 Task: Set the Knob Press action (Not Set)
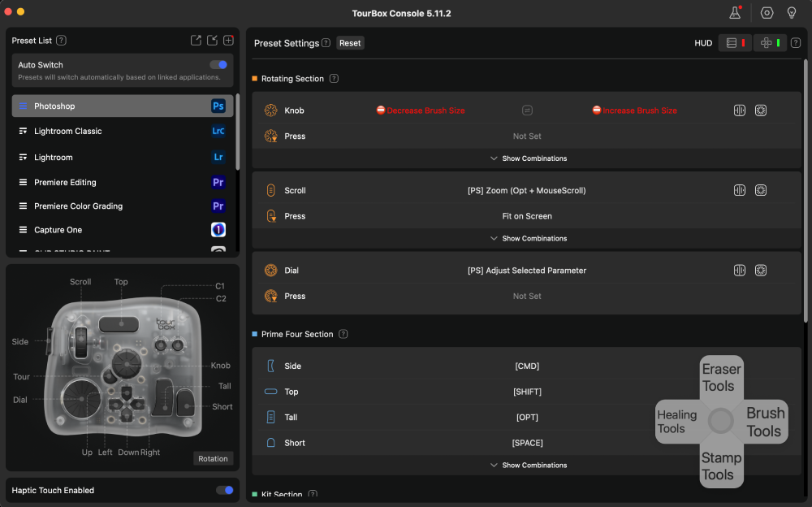pyautogui.click(x=527, y=136)
